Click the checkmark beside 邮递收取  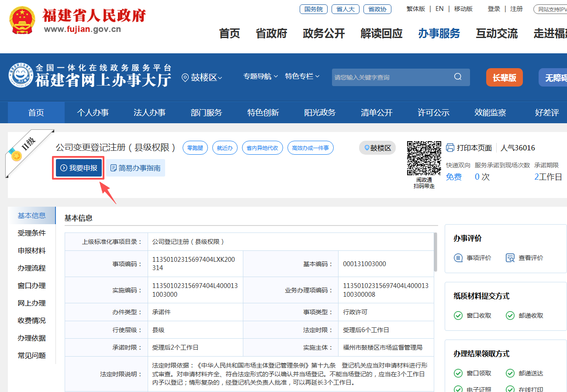coord(510,315)
